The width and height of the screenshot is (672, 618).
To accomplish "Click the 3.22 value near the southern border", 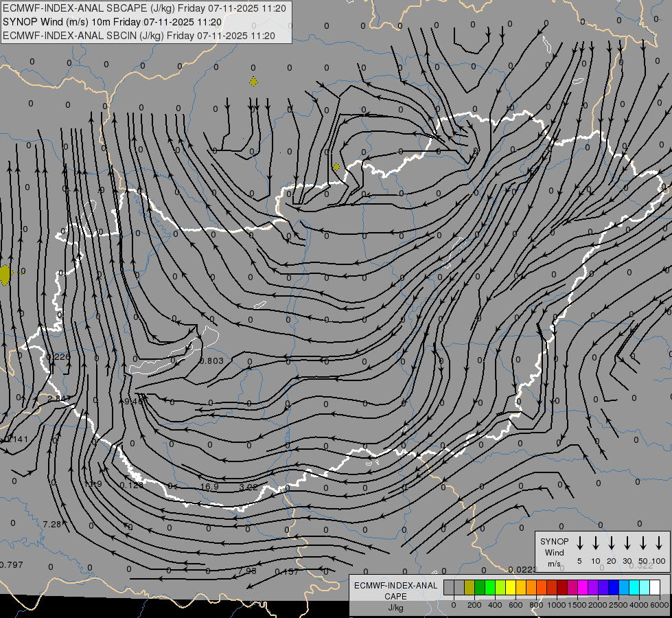I will pos(248,487).
